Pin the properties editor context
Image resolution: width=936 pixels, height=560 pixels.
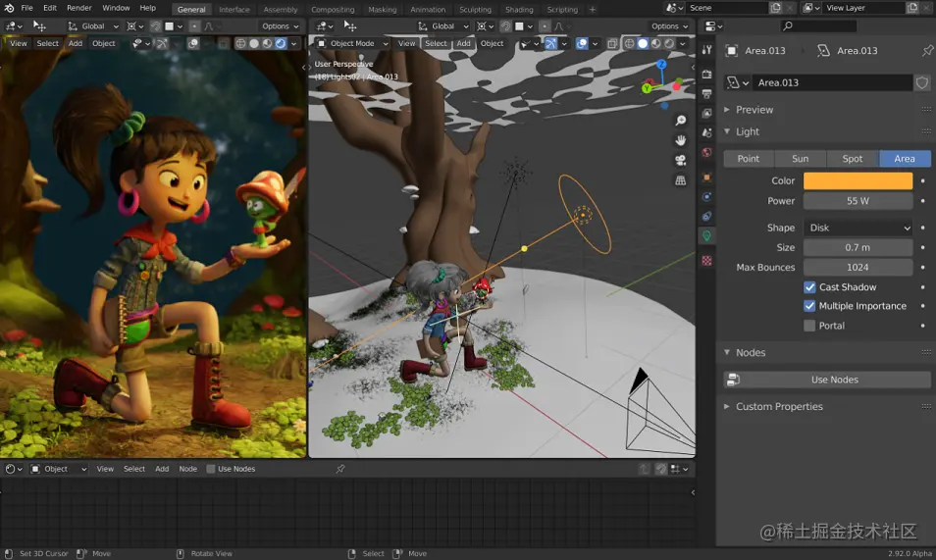click(x=927, y=51)
